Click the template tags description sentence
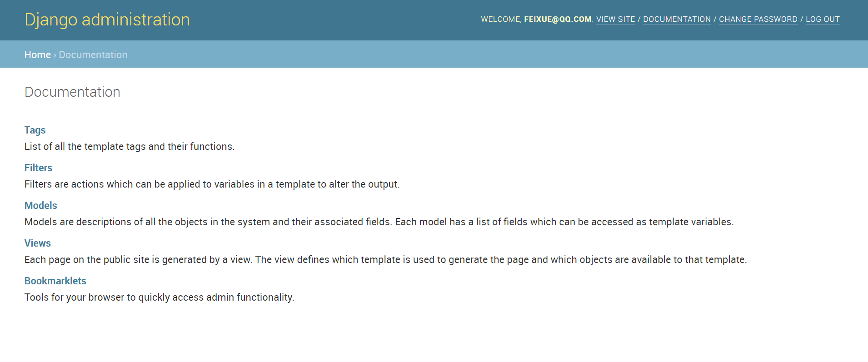Image resolution: width=868 pixels, height=362 pixels. (x=130, y=147)
